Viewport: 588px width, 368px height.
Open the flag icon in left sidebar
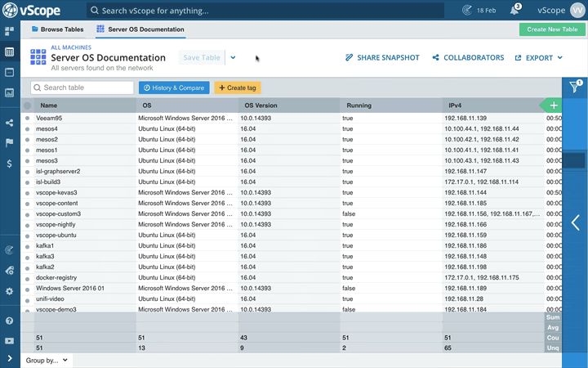pos(9,142)
